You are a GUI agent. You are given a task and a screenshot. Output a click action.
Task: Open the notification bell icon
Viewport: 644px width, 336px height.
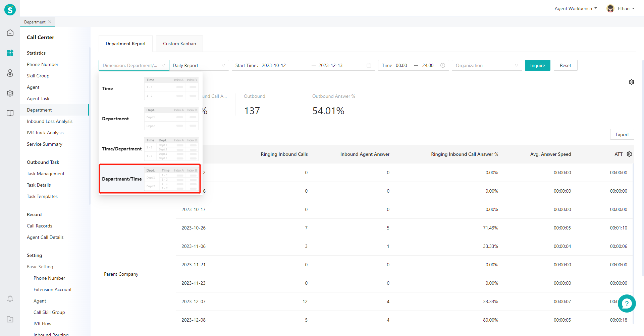10,299
